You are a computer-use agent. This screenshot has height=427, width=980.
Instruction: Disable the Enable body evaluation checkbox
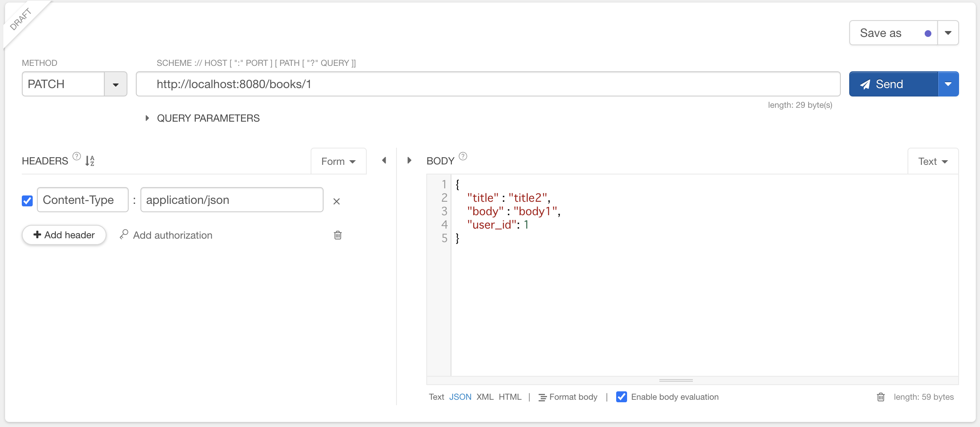coord(622,397)
